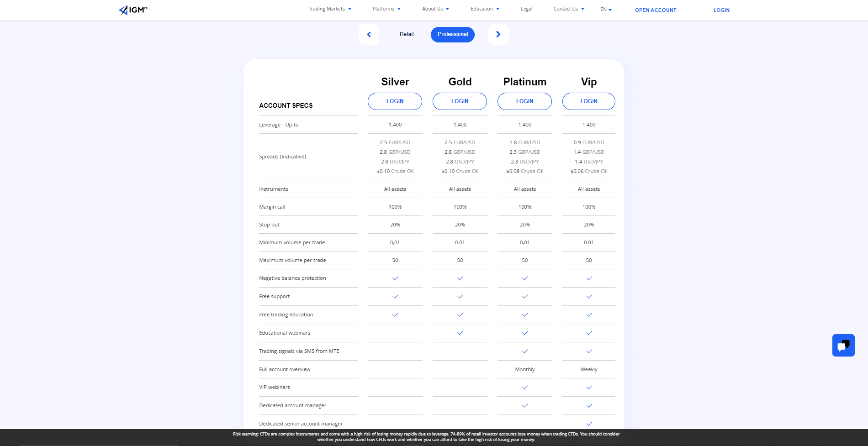Image resolution: width=868 pixels, height=446 pixels.
Task: Click the Silver column heading
Action: (x=395, y=82)
